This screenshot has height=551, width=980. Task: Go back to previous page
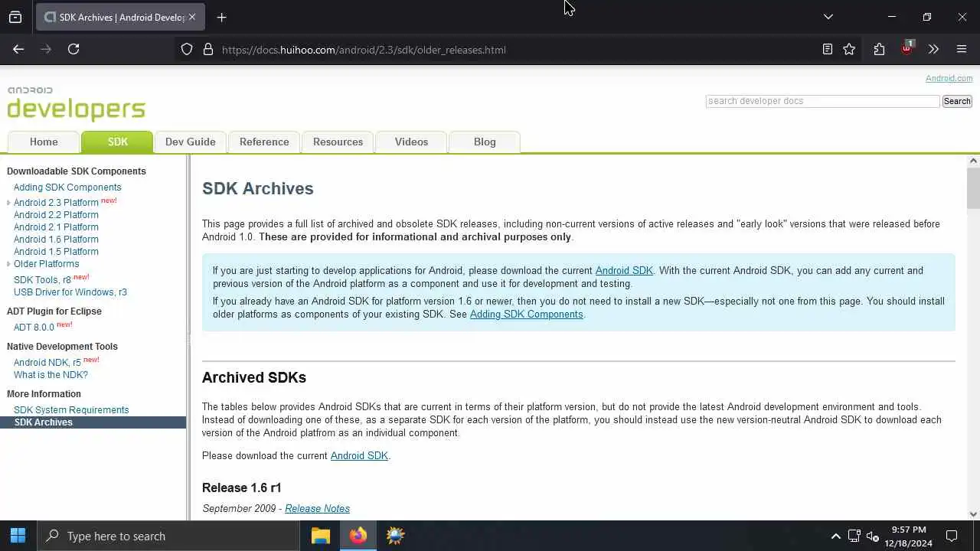pyautogui.click(x=18, y=49)
